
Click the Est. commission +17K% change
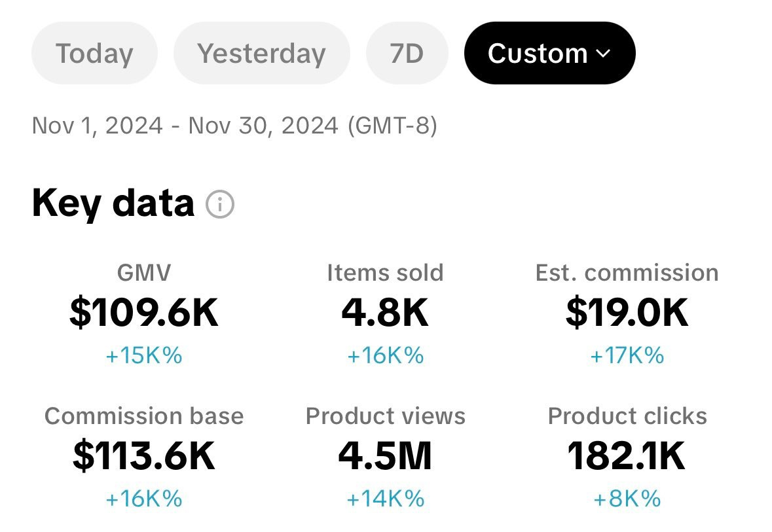pos(627,356)
